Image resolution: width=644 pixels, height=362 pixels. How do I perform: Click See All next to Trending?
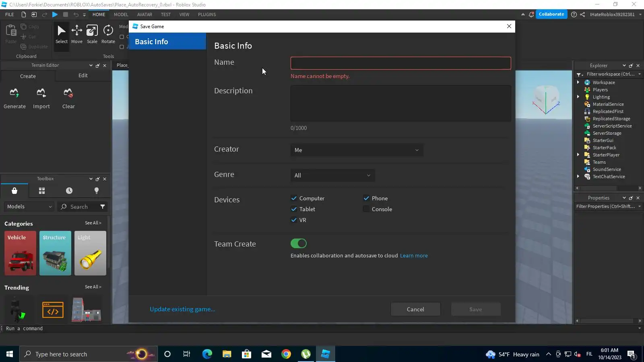[93, 287]
